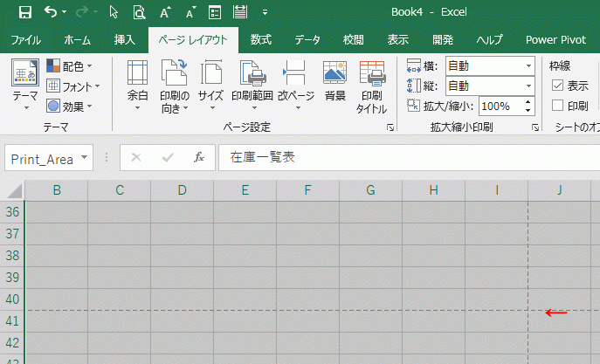The width and height of the screenshot is (600, 364).
Task: Open the 効果 theme effects dropdown
Action: [x=69, y=106]
